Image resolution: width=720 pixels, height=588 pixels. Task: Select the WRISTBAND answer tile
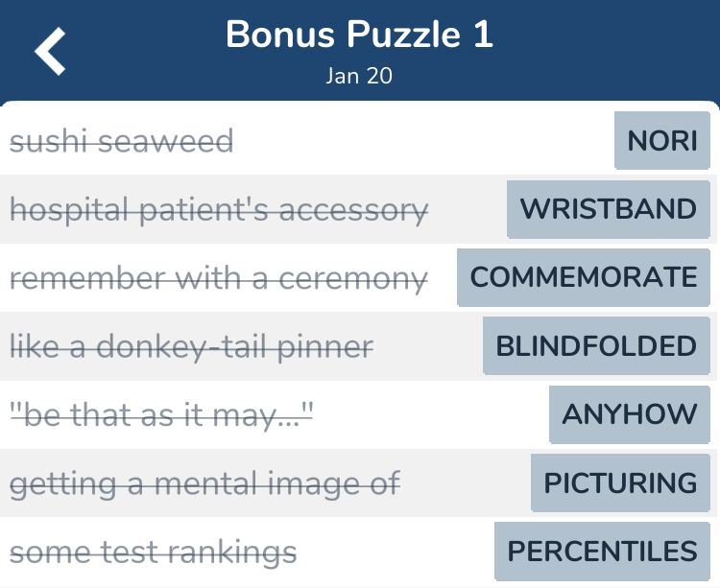(609, 209)
